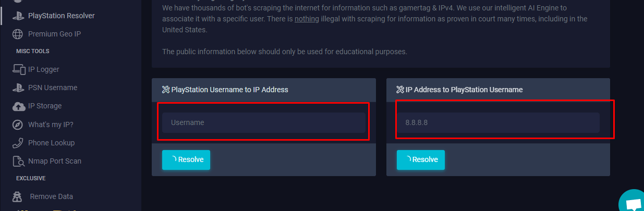Select the IP Logger devices icon
The height and width of the screenshot is (211, 644).
click(19, 69)
